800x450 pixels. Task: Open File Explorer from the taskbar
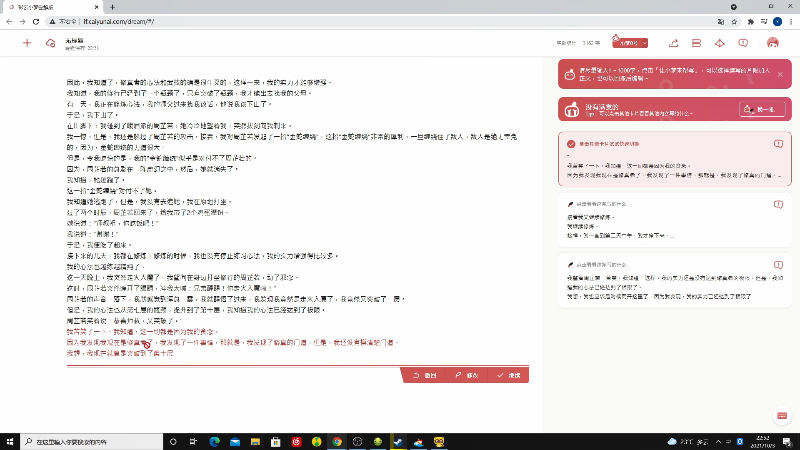coord(255,441)
